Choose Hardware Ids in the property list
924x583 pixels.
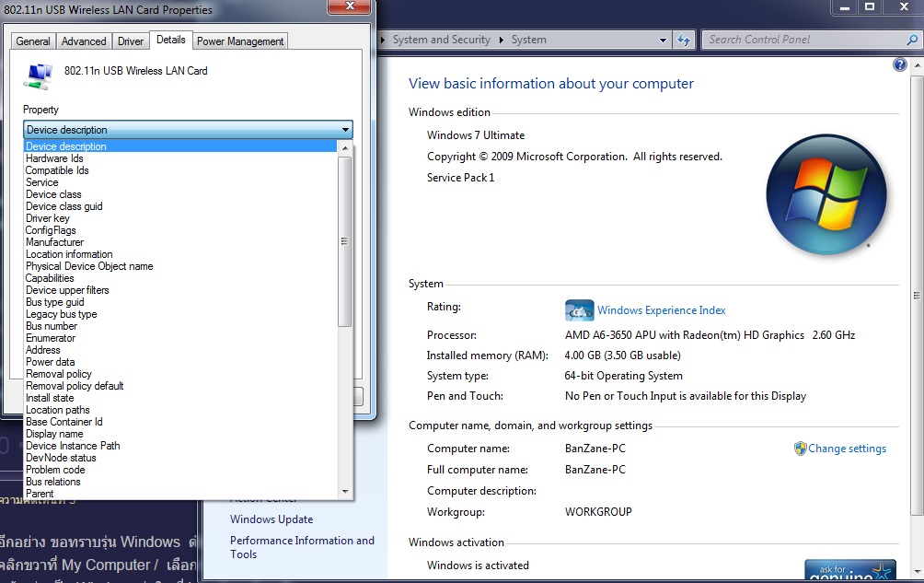tap(180, 158)
